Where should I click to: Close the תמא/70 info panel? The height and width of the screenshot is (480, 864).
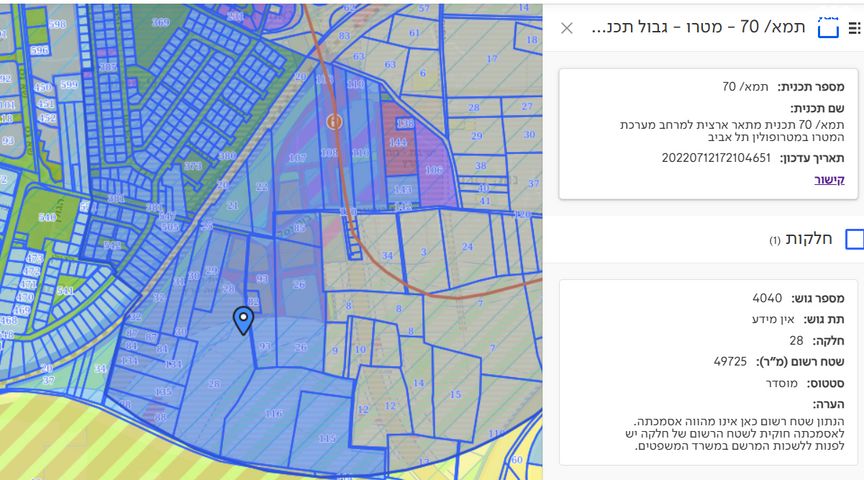(566, 28)
